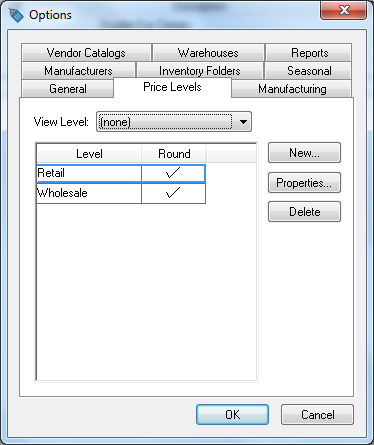This screenshot has height=445, width=374.
Task: Open the Manufacturing tab
Action: click(x=292, y=88)
